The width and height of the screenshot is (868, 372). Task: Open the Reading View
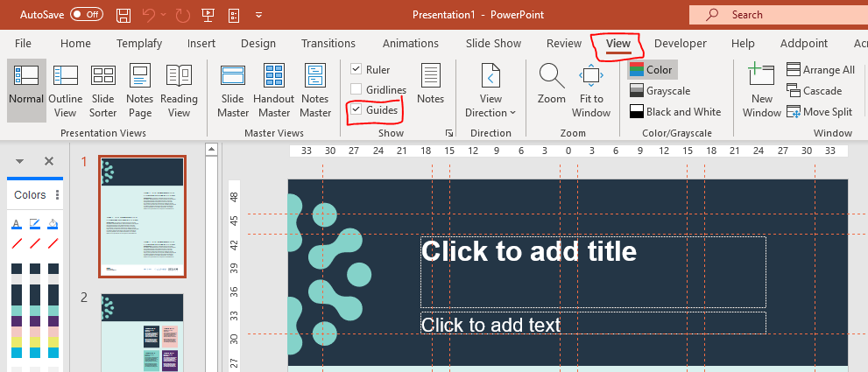click(x=179, y=91)
